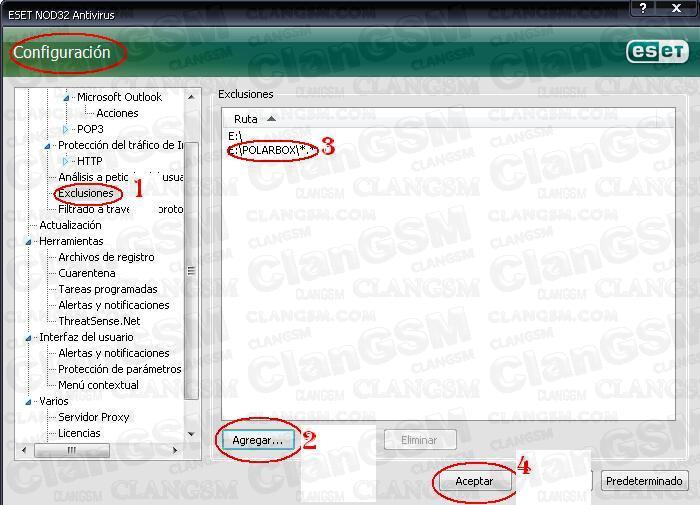Select Alertas y notificaciones under Herramientas
The height and width of the screenshot is (505, 700).
[114, 305]
